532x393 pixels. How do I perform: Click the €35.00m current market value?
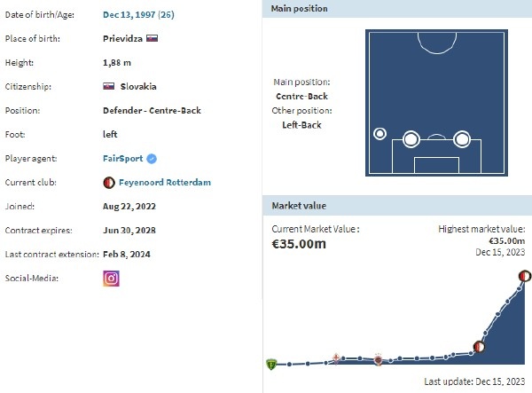(x=299, y=244)
